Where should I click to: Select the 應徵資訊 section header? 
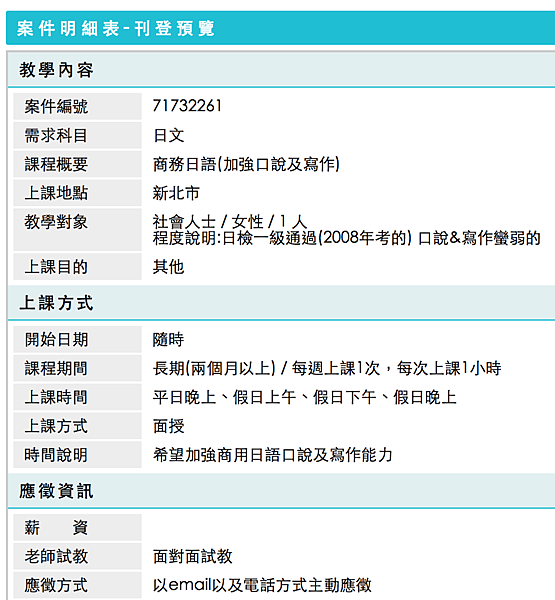tap(56, 491)
